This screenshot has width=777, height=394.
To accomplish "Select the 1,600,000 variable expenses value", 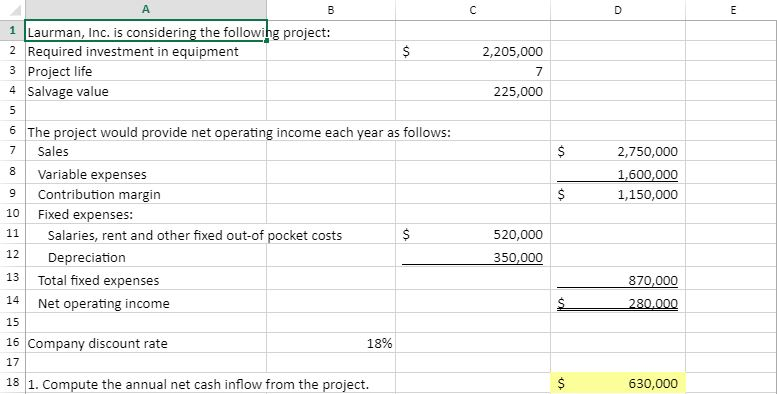I will coord(617,172).
